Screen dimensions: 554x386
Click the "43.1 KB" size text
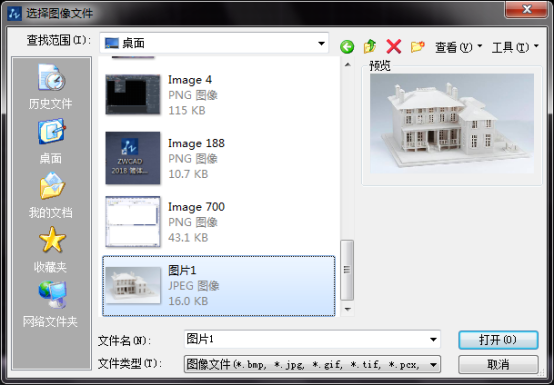188,238
